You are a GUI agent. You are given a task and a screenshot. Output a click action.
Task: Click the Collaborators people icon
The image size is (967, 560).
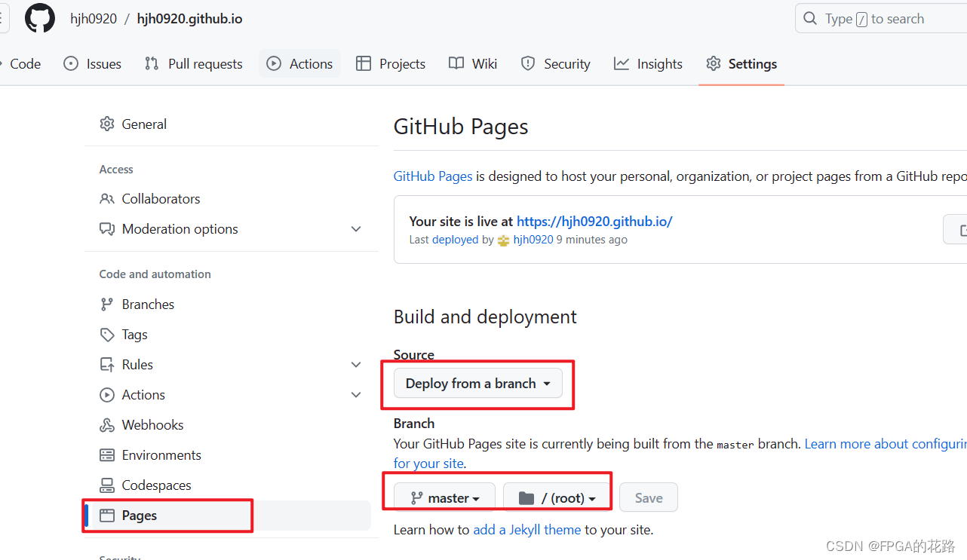click(107, 199)
